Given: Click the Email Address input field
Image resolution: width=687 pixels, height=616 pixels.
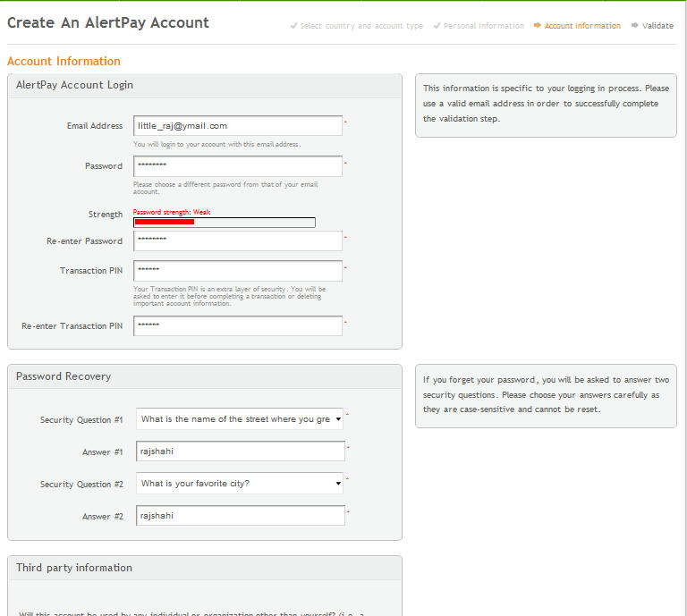Looking at the screenshot, I should pyautogui.click(x=238, y=126).
